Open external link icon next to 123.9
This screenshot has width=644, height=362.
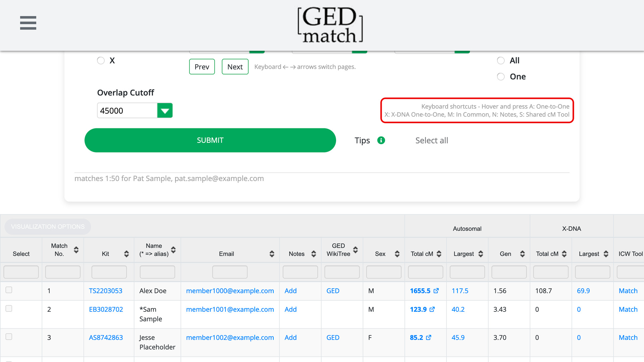(x=432, y=309)
